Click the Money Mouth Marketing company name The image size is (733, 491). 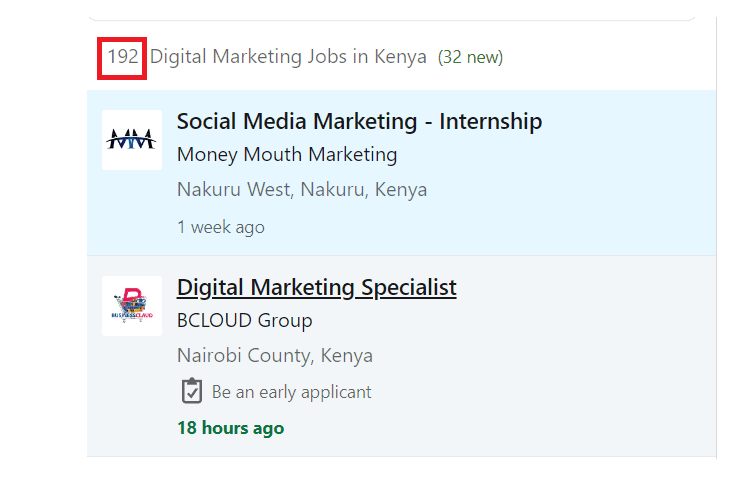click(x=287, y=155)
